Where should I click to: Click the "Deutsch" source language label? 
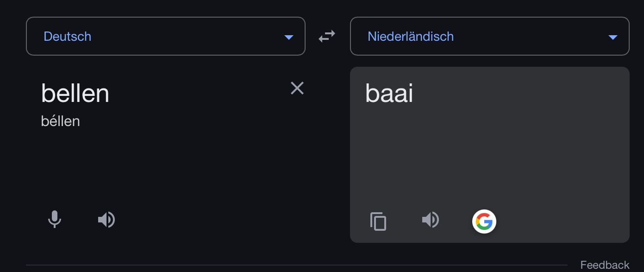tap(67, 36)
